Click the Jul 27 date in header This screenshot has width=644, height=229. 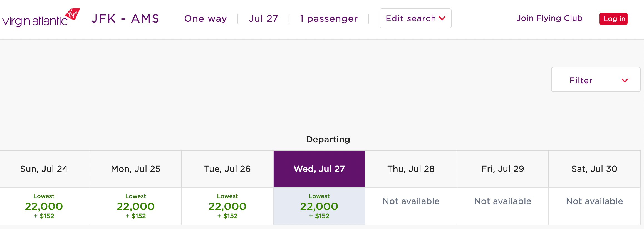point(263,19)
